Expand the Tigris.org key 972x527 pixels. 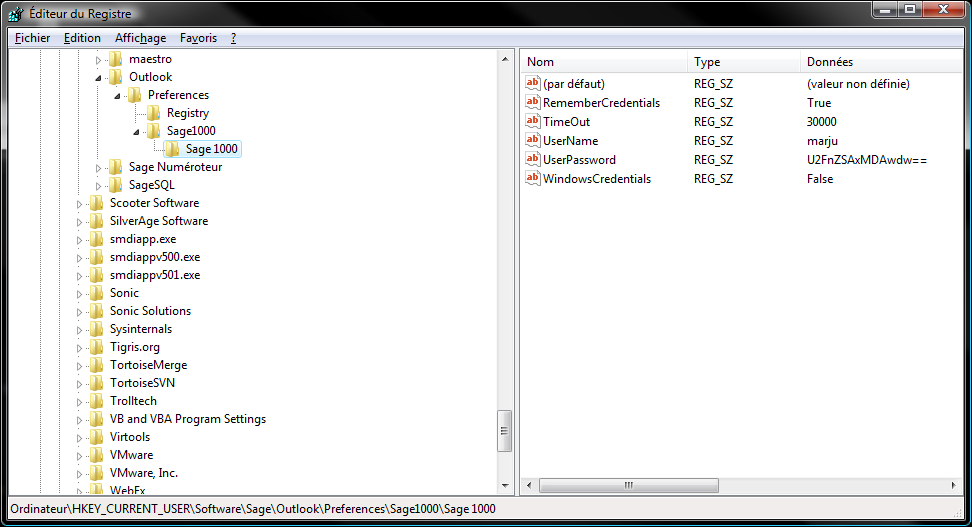point(79,348)
